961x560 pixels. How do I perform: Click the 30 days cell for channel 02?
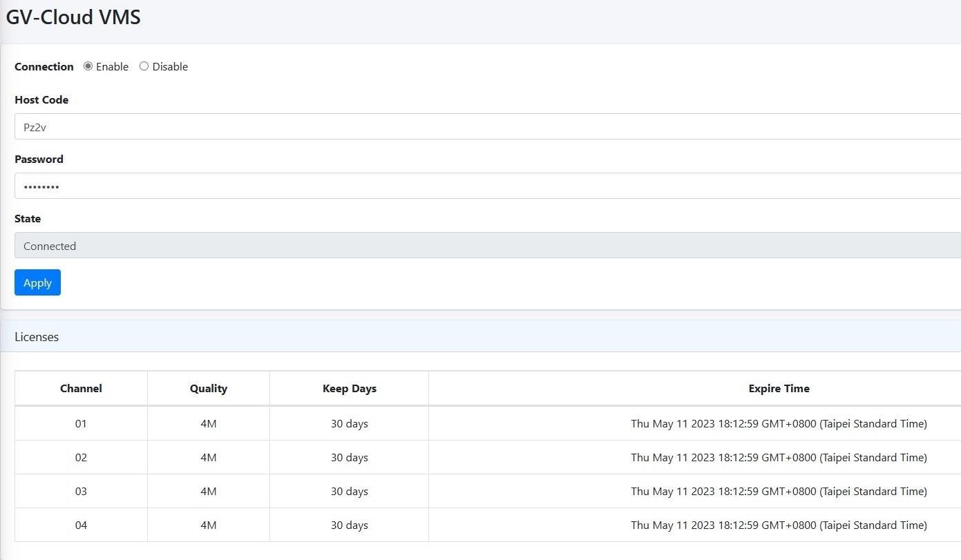click(349, 458)
